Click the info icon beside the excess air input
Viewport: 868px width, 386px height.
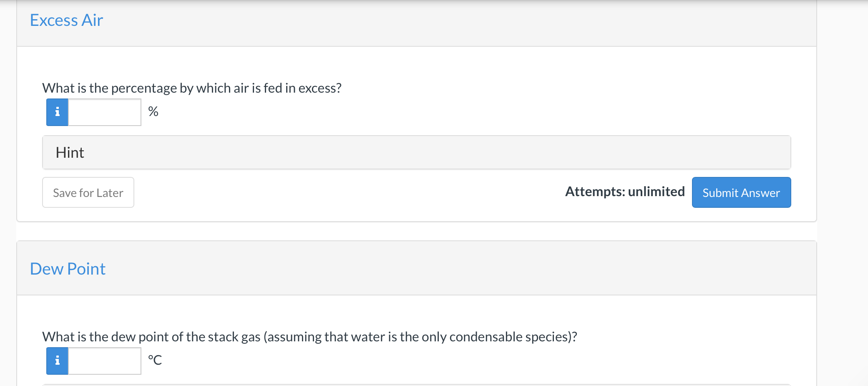point(57,112)
